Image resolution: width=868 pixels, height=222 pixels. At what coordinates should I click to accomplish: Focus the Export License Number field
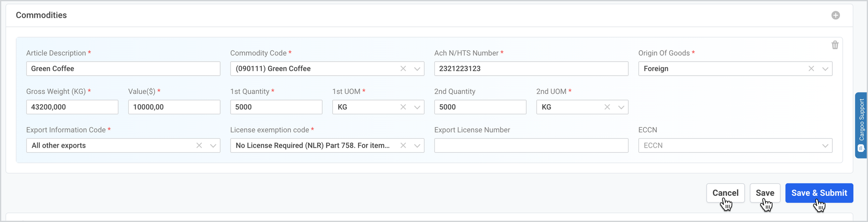pyautogui.click(x=531, y=145)
